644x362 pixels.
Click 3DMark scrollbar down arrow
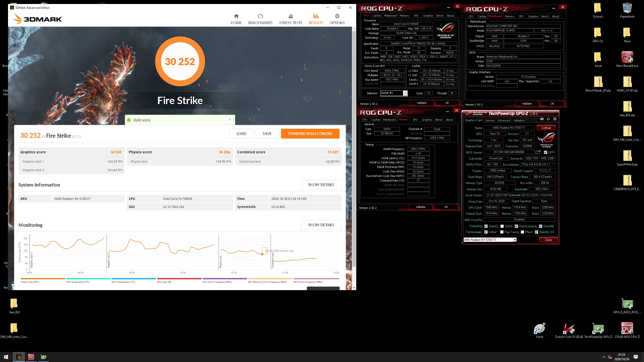tap(354, 288)
